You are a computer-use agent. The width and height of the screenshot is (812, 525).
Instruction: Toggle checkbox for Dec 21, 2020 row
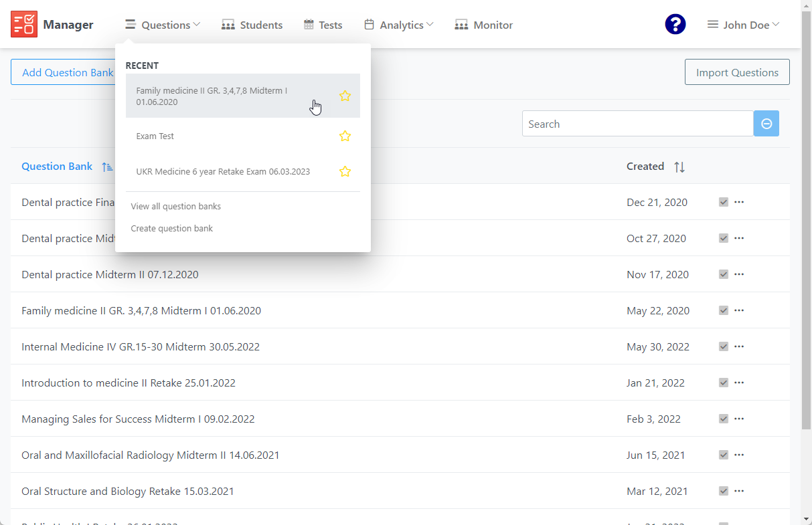[723, 202]
